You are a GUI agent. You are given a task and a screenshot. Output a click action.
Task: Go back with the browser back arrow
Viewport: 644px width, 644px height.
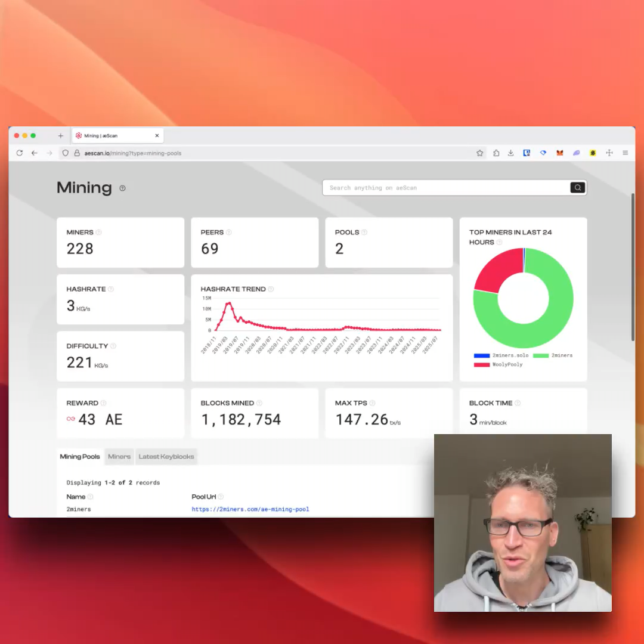[35, 153]
